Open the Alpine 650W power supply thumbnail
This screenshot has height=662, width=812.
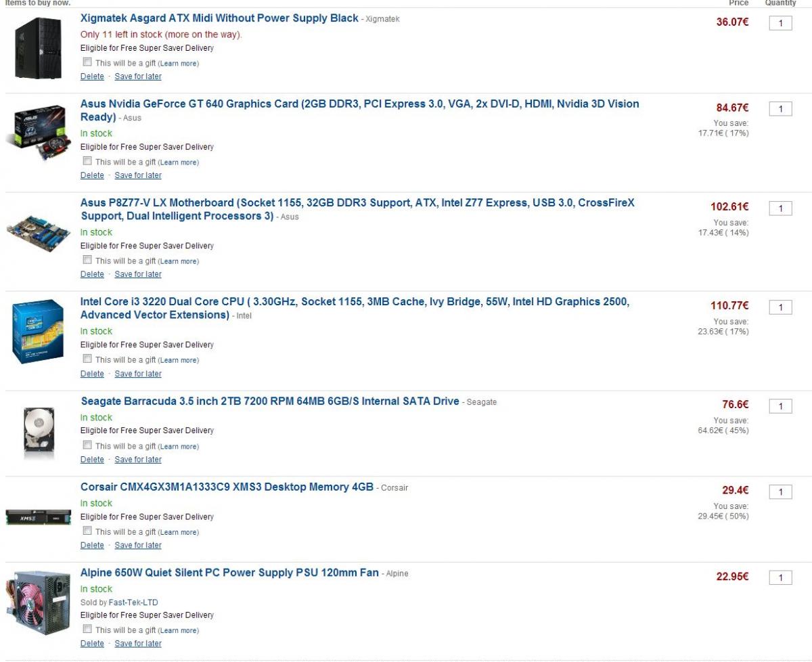[38, 604]
